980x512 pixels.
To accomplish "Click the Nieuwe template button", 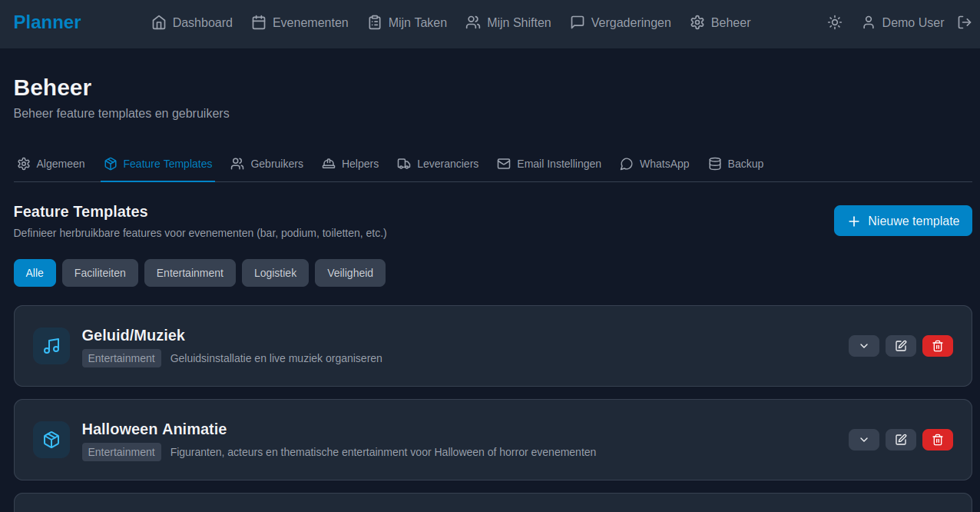I will click(903, 221).
